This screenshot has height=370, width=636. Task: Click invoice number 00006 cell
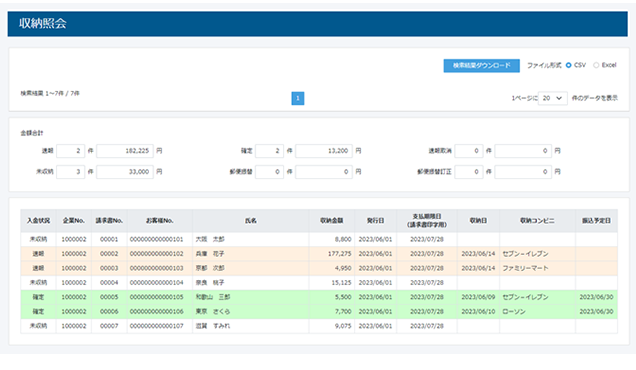click(x=109, y=312)
